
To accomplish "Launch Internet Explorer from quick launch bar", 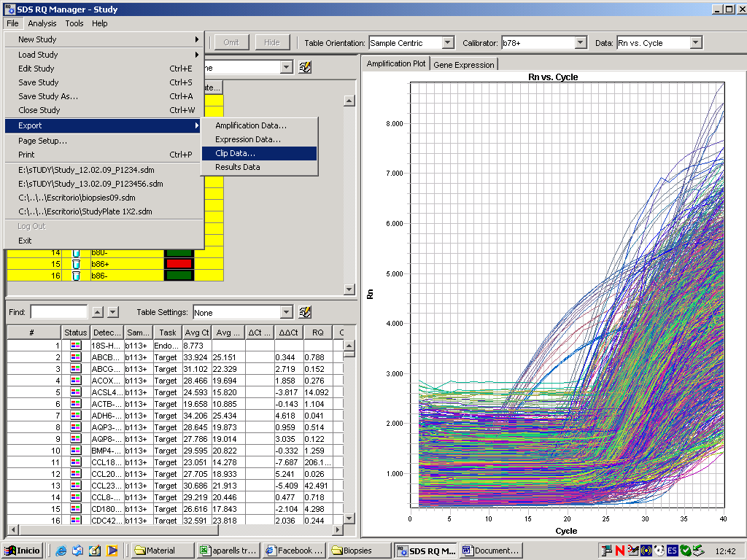I will [61, 551].
